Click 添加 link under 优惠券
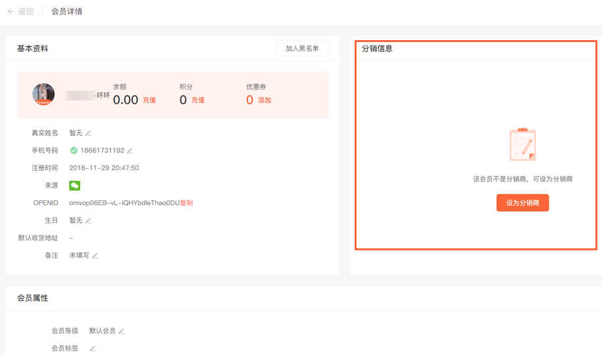Image resolution: width=602 pixels, height=364 pixels. click(x=264, y=101)
